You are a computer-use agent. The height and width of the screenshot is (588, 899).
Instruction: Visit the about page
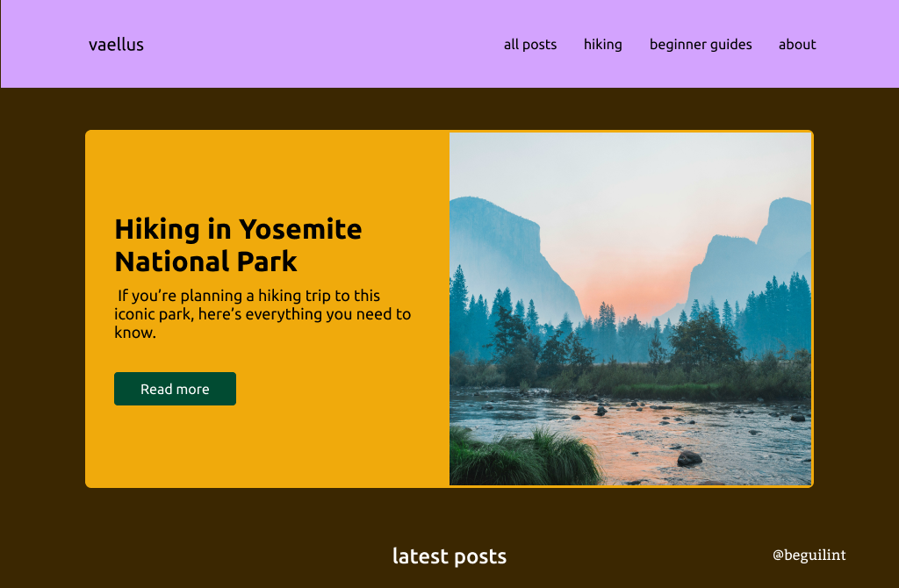(x=797, y=45)
